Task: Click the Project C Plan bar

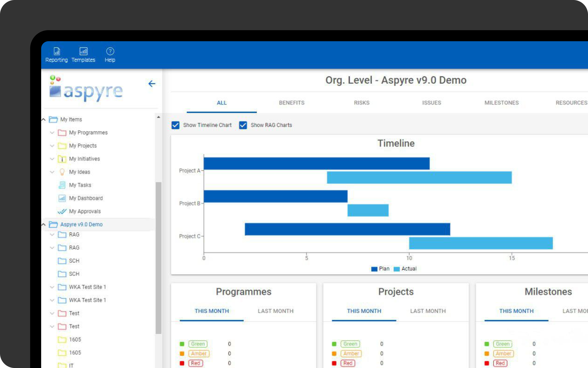Action: 347,229
